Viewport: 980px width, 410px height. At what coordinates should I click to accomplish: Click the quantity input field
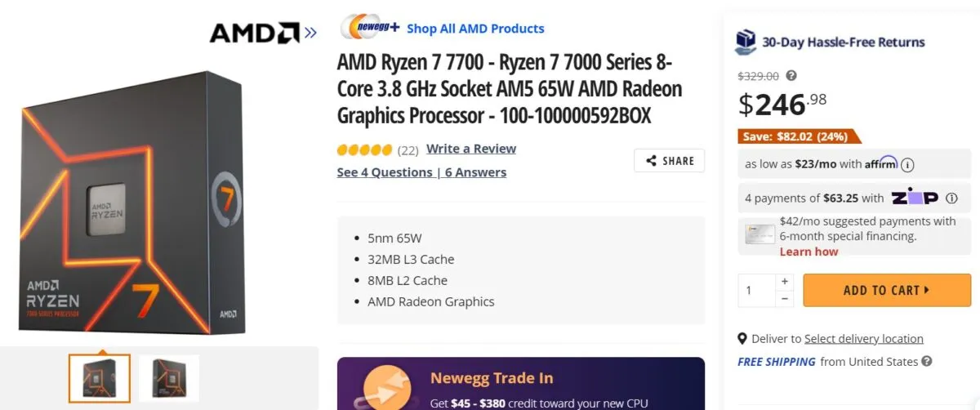click(756, 290)
